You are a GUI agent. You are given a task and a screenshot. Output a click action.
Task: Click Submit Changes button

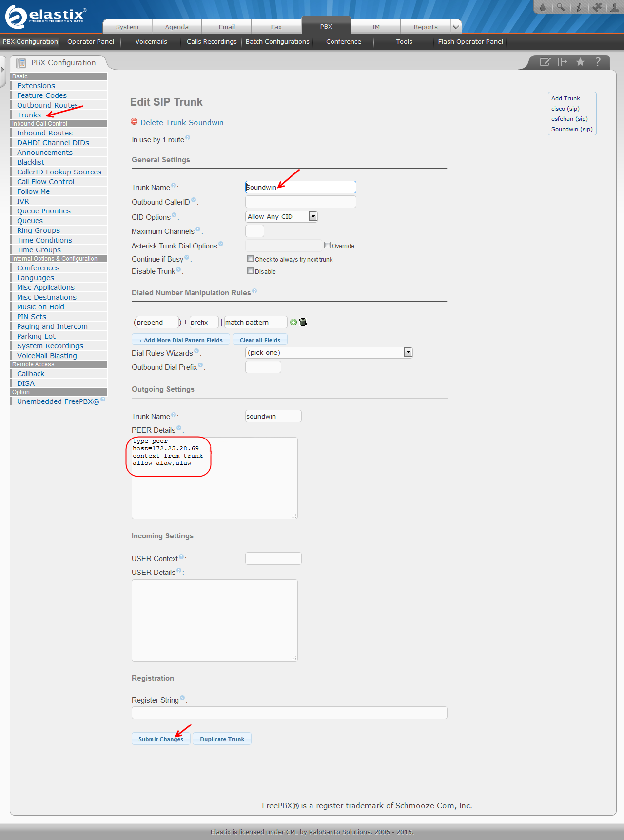point(161,739)
